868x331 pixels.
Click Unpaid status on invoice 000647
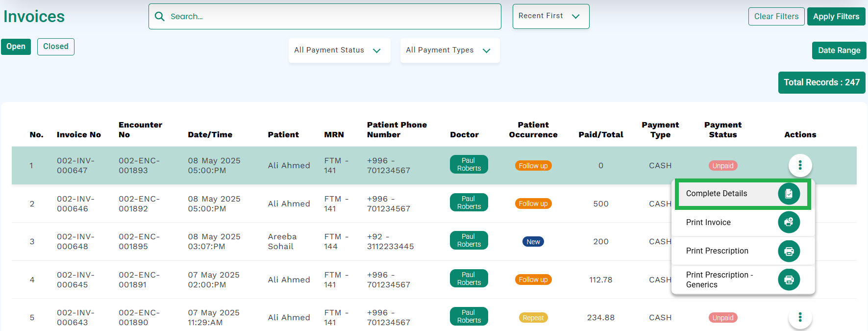tap(723, 166)
